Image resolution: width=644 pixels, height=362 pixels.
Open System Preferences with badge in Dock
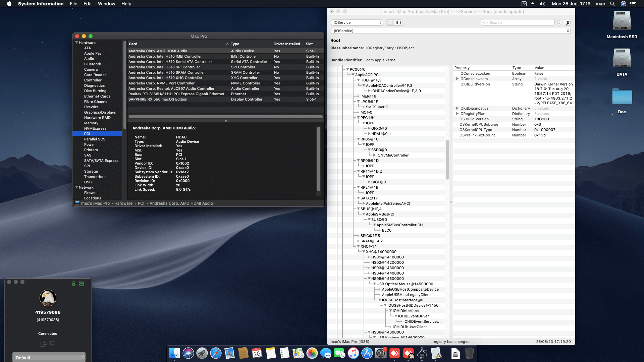[x=381, y=353]
